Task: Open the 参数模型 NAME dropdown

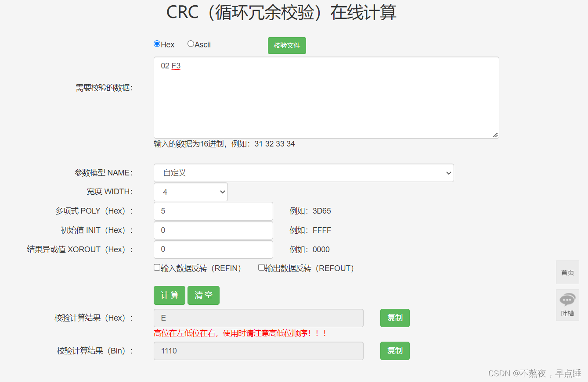Action: (x=304, y=173)
